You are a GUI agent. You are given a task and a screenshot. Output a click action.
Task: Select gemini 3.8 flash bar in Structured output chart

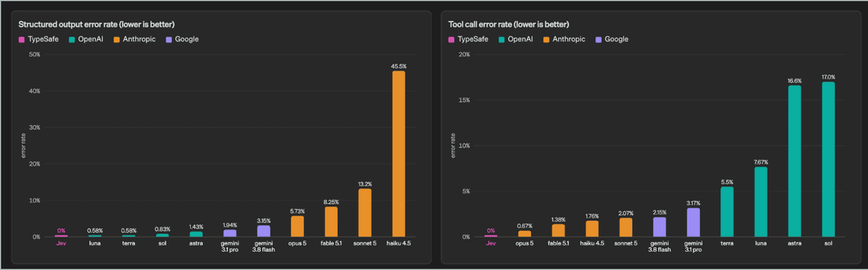pos(263,231)
